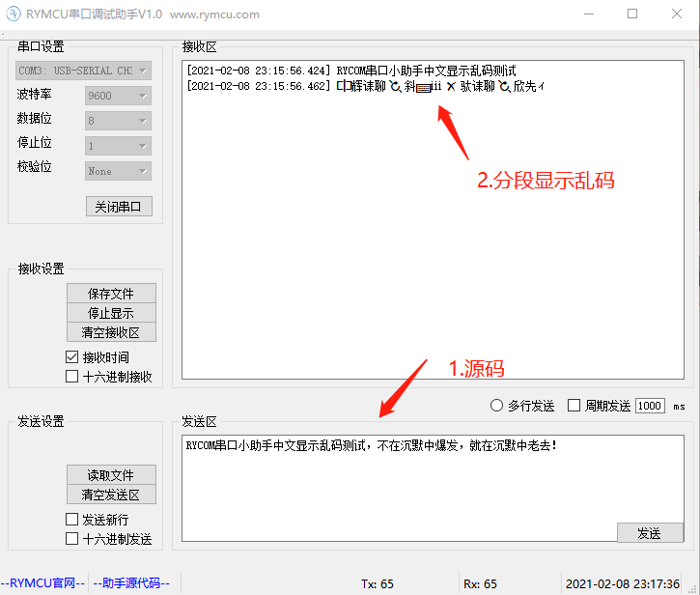
Task: Open the --助手源代码-- link
Action: pyautogui.click(x=131, y=583)
